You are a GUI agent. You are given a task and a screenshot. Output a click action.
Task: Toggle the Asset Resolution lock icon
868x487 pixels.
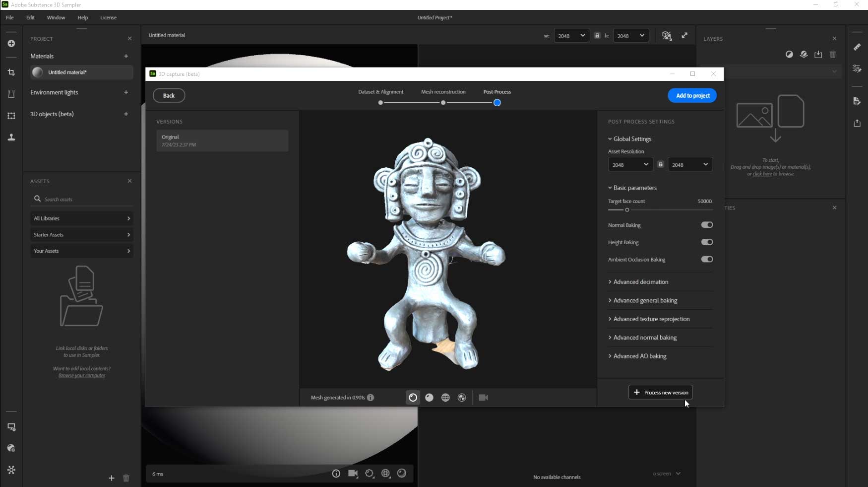[x=660, y=164]
